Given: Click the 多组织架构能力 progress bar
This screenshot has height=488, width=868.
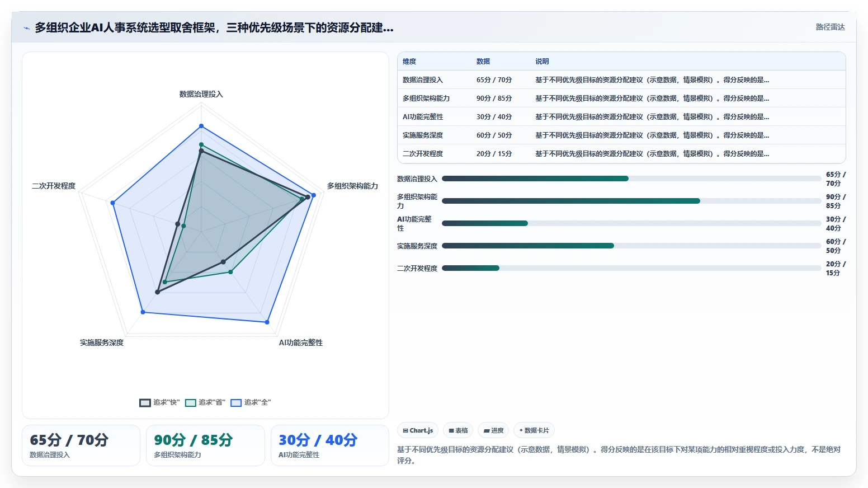Looking at the screenshot, I should (631, 201).
